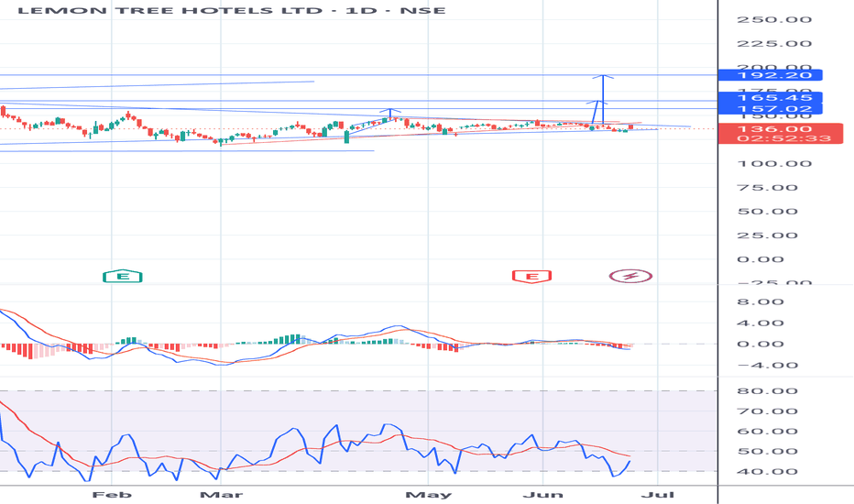Click the Jul label on time axis
854x504 pixels.
(x=657, y=495)
